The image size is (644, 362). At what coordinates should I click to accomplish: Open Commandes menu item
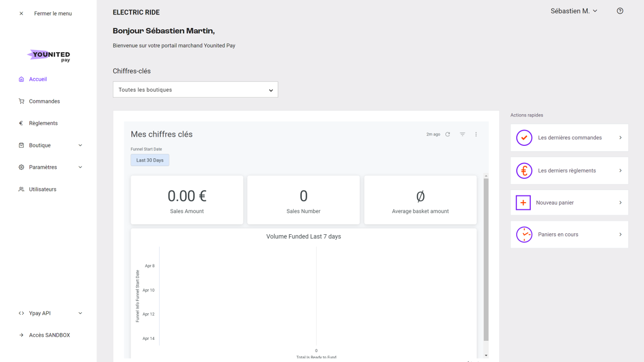[44, 101]
